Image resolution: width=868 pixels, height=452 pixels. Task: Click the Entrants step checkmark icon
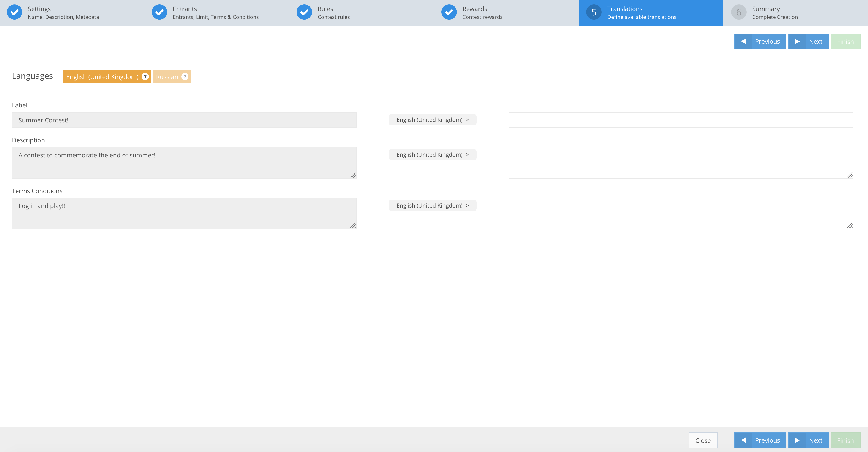coord(159,12)
